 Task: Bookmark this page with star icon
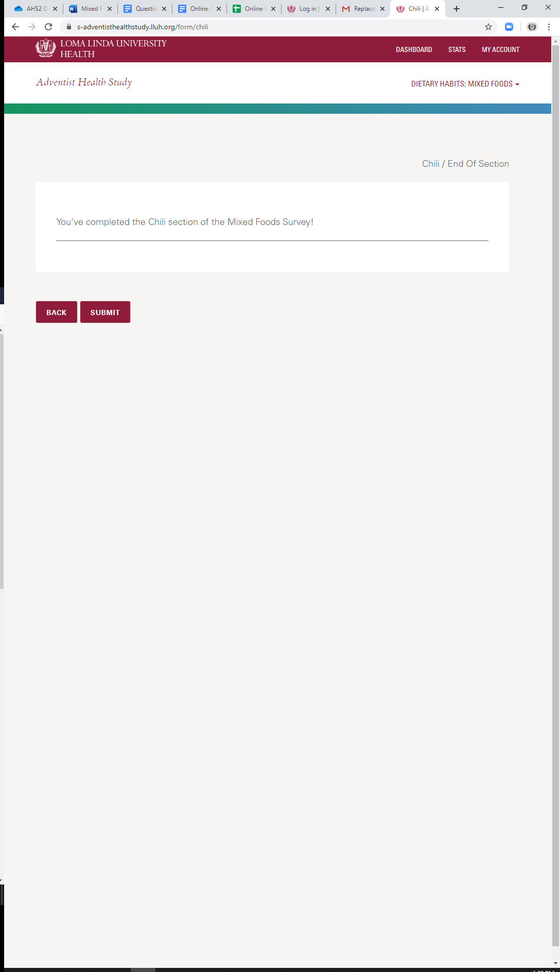coord(488,27)
